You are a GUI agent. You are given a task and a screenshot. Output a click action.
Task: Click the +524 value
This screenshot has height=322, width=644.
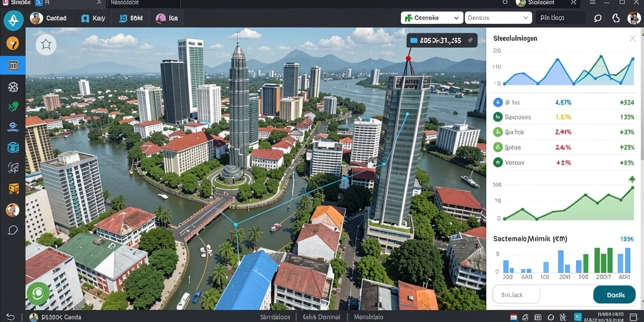[x=626, y=103]
